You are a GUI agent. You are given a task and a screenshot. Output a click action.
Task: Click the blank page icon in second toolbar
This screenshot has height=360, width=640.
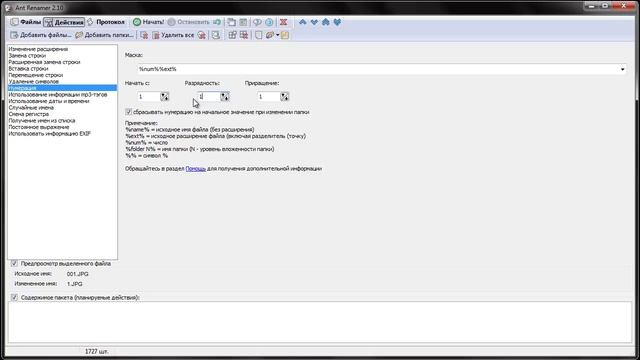(258, 36)
